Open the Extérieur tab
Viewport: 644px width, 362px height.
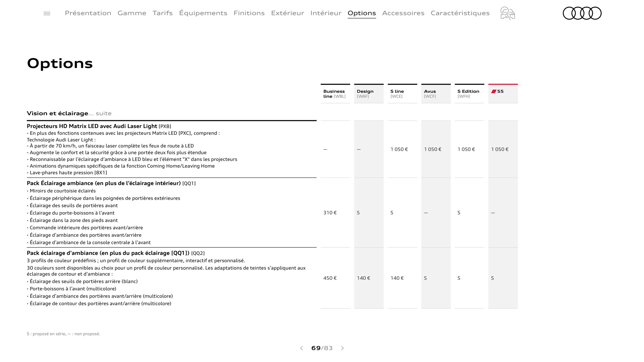287,13
